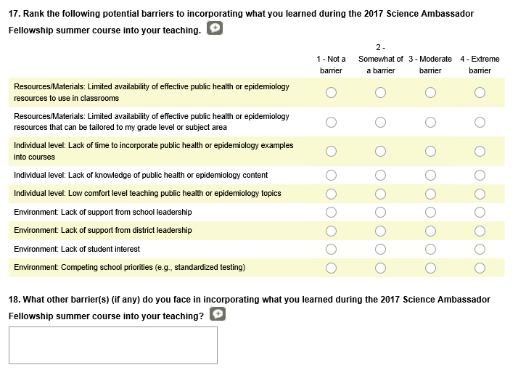Select 'Extreme barrier' for school leadership support
This screenshot has height=378, width=518.
(x=480, y=212)
